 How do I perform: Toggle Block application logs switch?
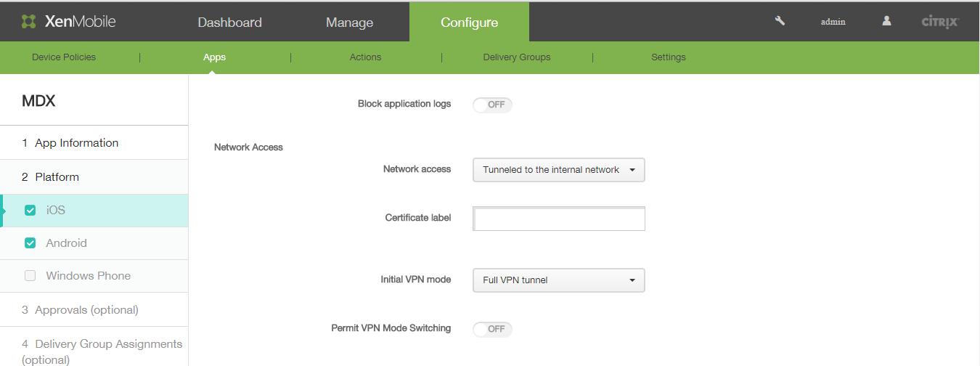coord(492,105)
